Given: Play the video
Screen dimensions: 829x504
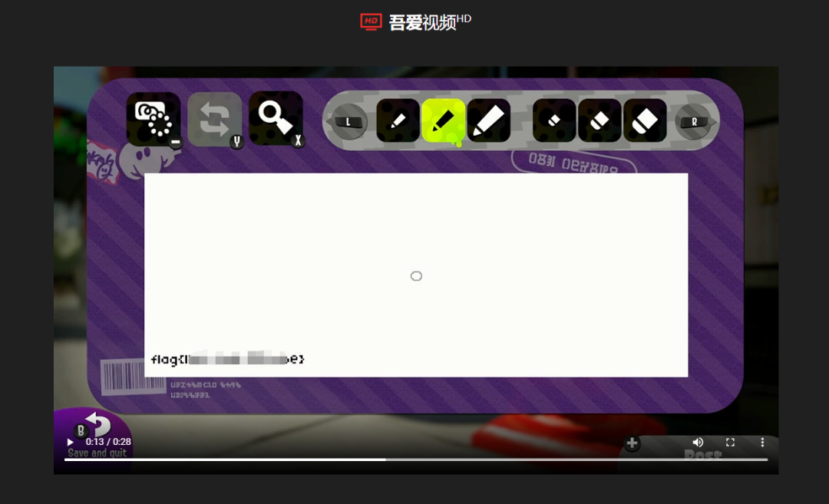Looking at the screenshot, I should (x=70, y=442).
